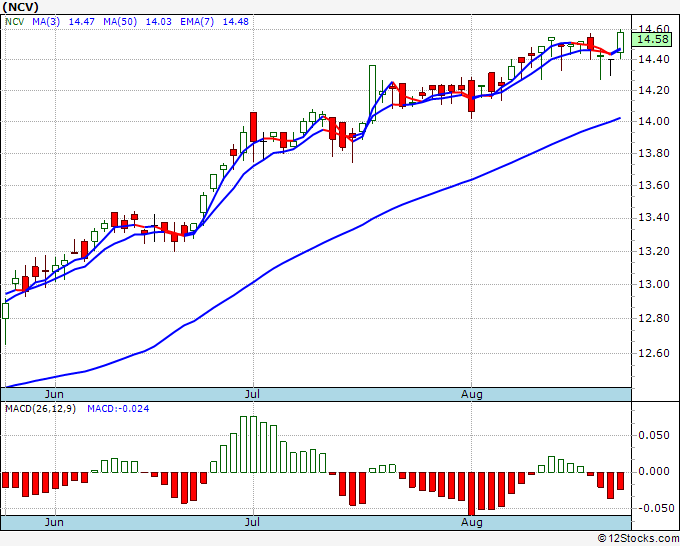This screenshot has width=680, height=546.
Task: Click the first green candlestick near 12.80
Action: (5, 311)
